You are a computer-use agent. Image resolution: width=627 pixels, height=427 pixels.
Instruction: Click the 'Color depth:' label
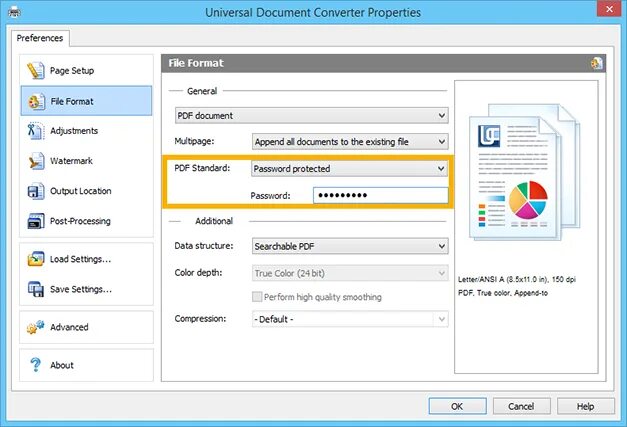point(198,273)
